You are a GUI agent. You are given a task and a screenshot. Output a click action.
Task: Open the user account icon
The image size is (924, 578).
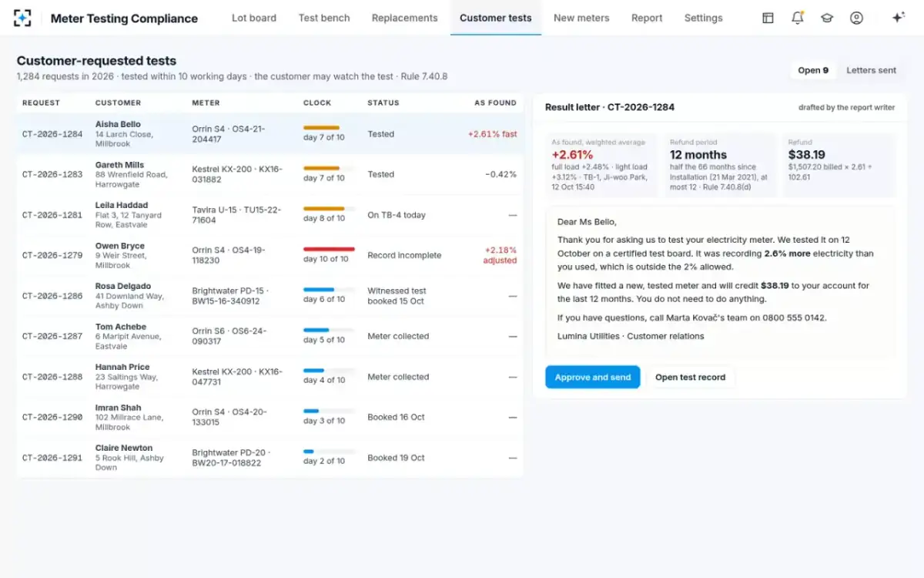(x=856, y=18)
